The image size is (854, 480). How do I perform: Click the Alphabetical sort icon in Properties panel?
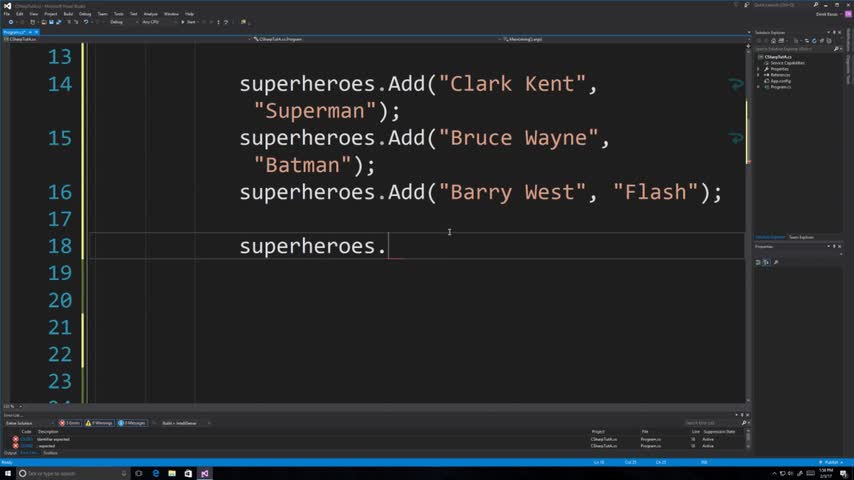point(766,262)
